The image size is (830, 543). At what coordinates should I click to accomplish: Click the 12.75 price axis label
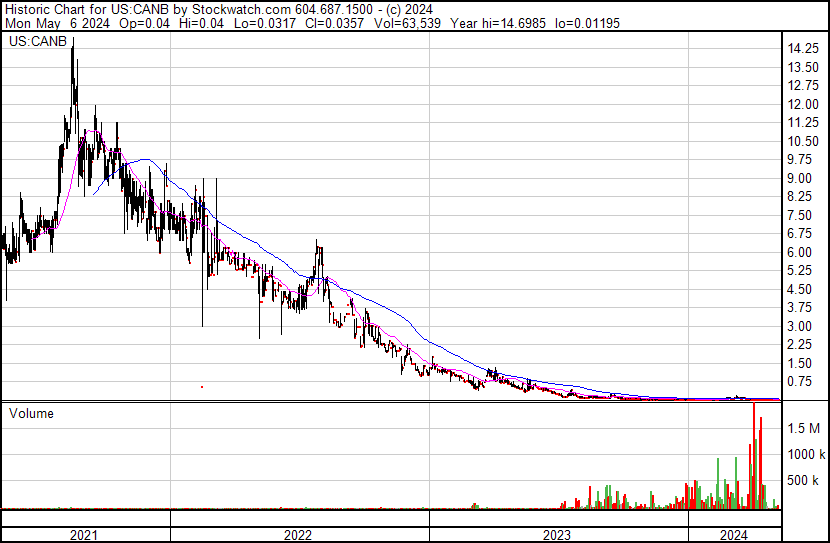tap(803, 86)
